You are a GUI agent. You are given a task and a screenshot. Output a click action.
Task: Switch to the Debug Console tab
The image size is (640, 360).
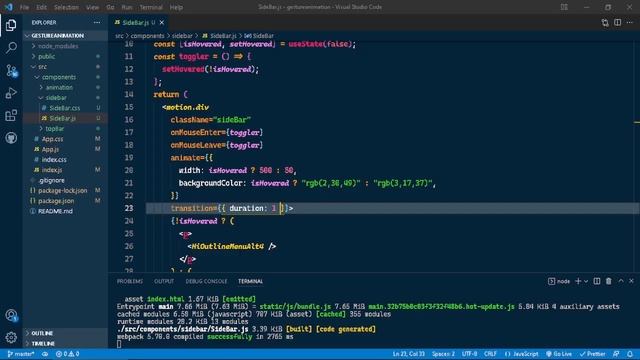[x=206, y=281]
